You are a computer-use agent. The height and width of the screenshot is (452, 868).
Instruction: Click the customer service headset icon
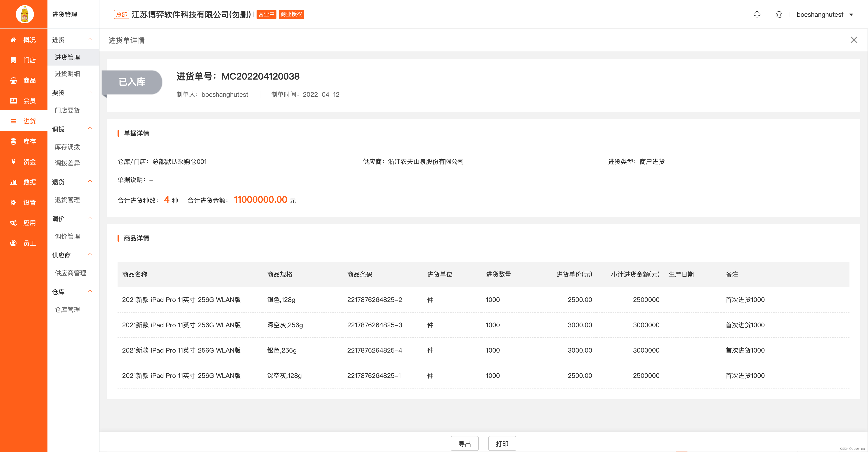pos(779,14)
